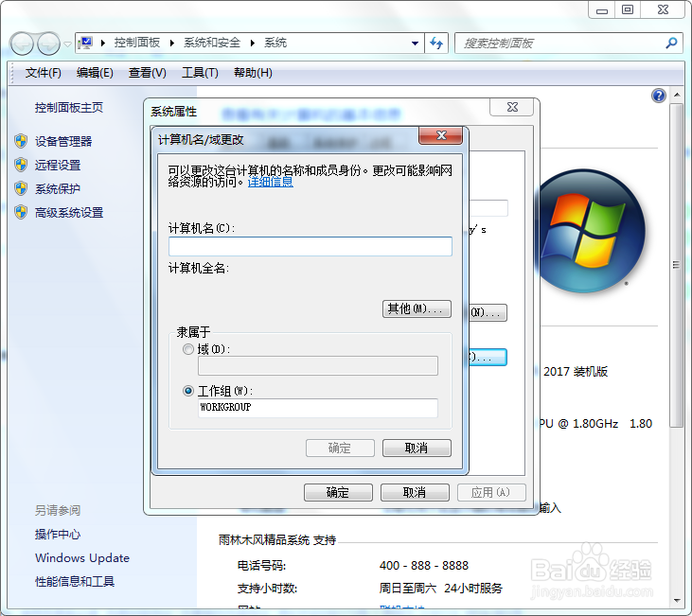Open 帮助(H) menu

pos(253,73)
